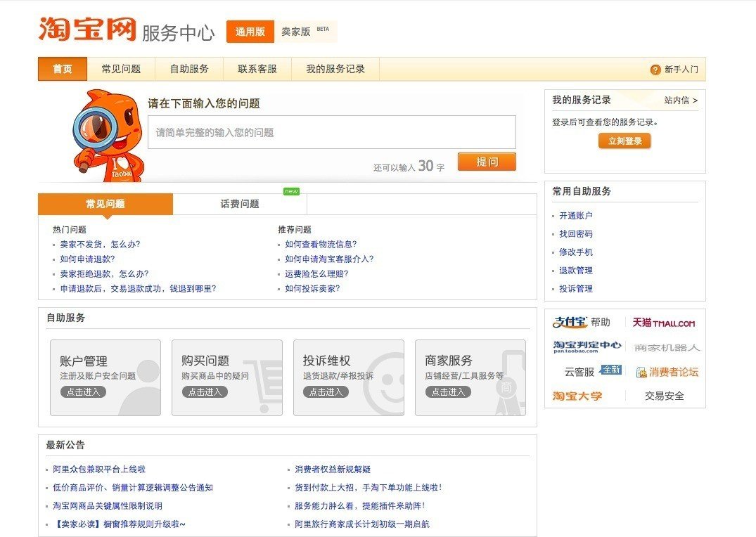The width and height of the screenshot is (756, 537).
Task: Open the 云客服 全新 logo link
Action: point(593,372)
